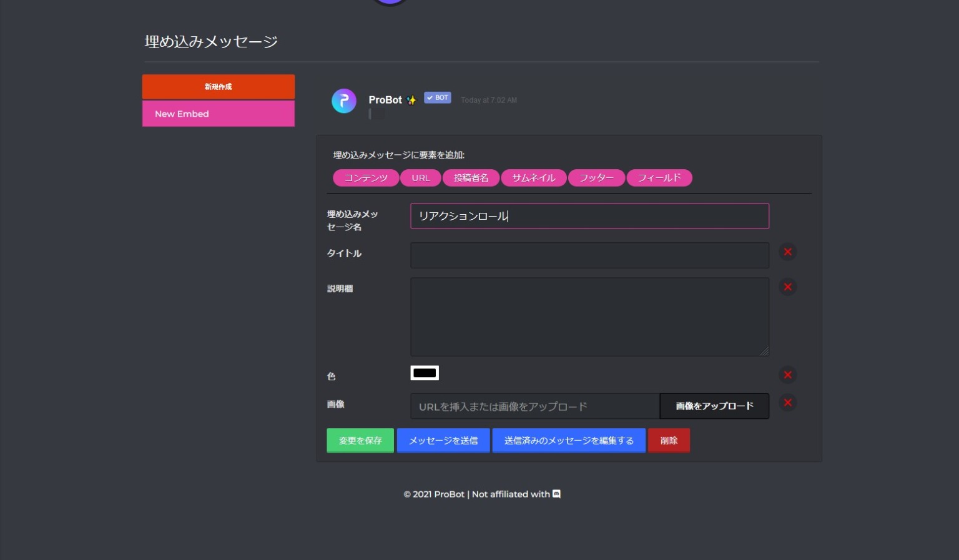The width and height of the screenshot is (959, 560).
Task: Send the message using メッセージを送信
Action: [443, 440]
